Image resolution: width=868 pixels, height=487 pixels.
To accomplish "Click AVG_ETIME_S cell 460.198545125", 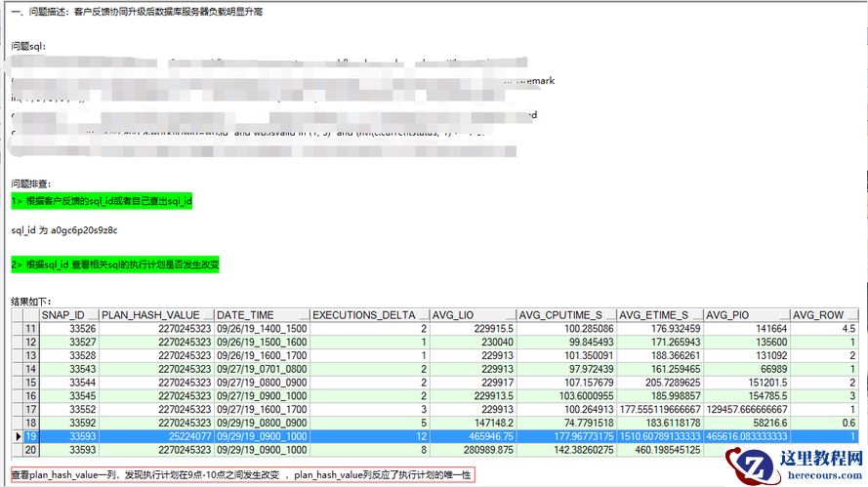I will click(659, 450).
